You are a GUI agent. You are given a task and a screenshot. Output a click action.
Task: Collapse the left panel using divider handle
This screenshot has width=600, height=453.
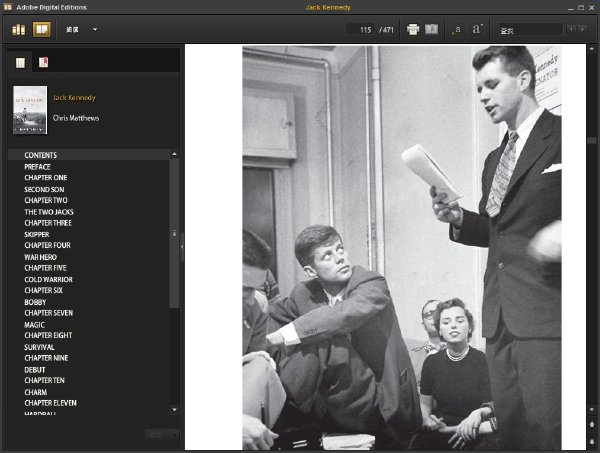click(x=182, y=247)
